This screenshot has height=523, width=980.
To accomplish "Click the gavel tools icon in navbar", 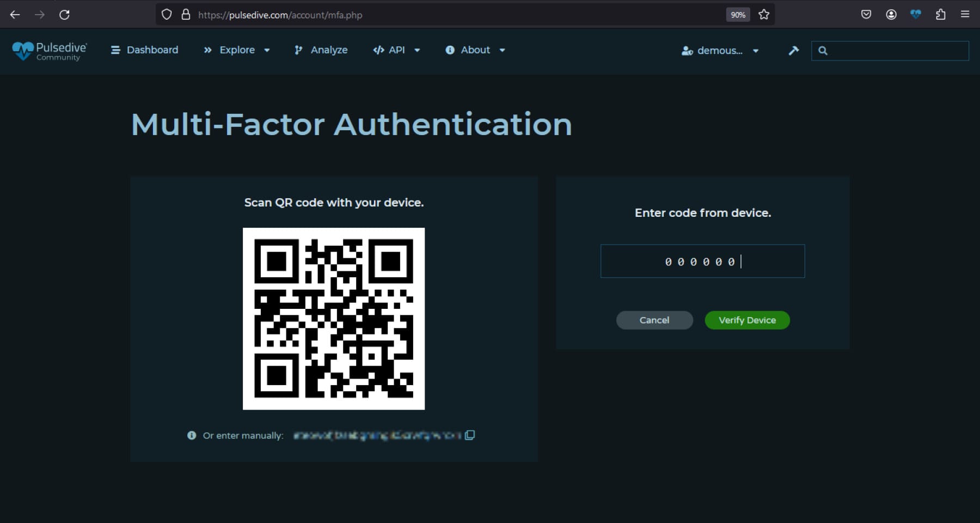I will coord(794,51).
